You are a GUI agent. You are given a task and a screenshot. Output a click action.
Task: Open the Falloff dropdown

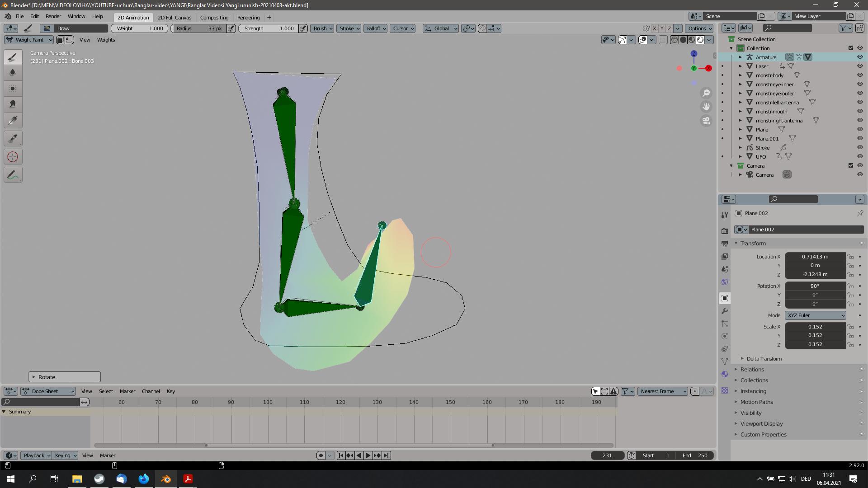[x=376, y=28]
